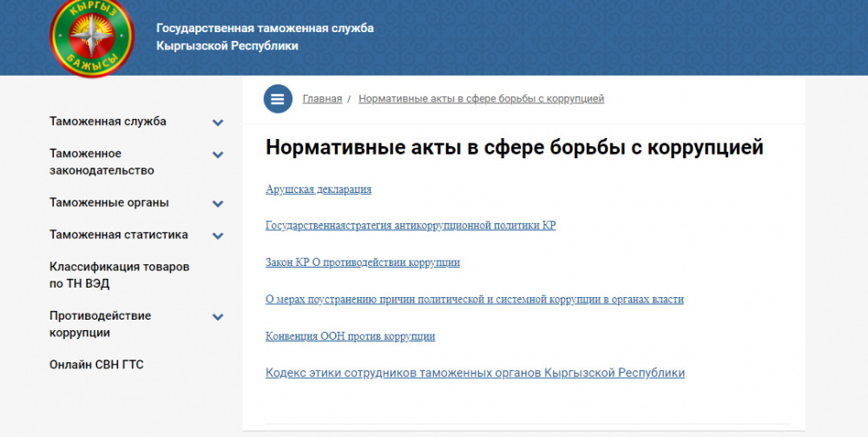Expand the Таможенная служба chevron

pyautogui.click(x=218, y=122)
